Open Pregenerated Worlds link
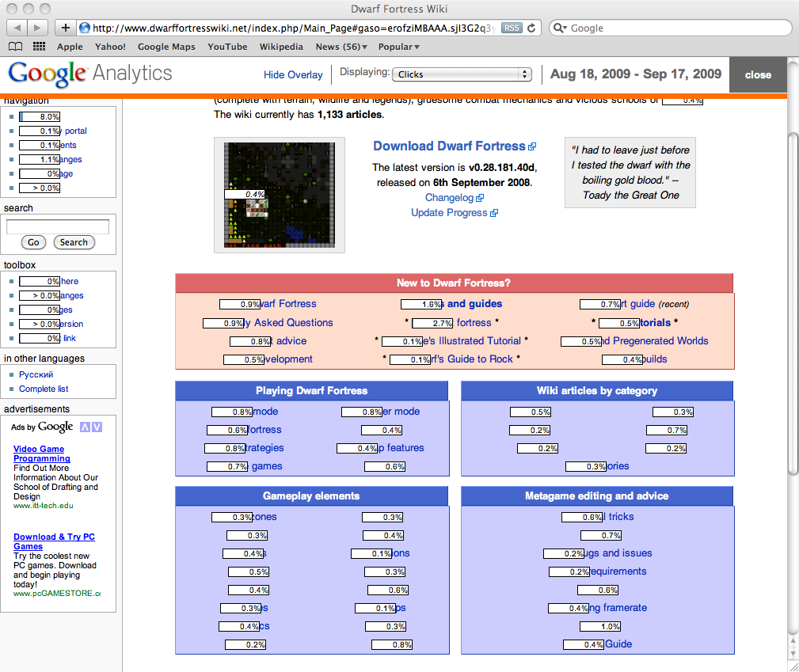This screenshot has width=799, height=672. pyautogui.click(x=655, y=341)
